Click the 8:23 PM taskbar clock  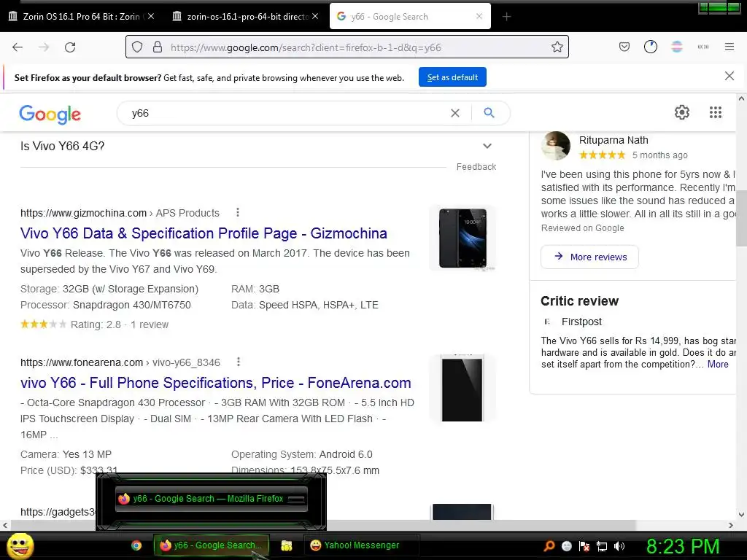pos(682,547)
